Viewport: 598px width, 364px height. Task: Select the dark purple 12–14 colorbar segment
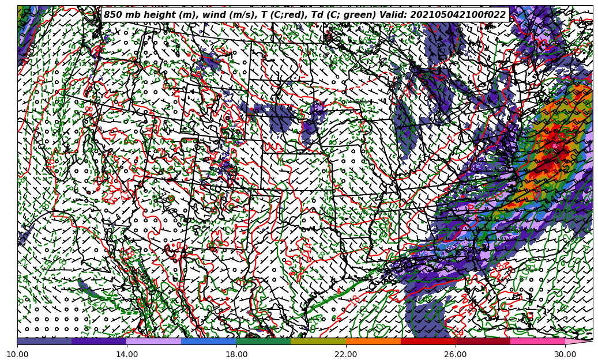point(99,341)
